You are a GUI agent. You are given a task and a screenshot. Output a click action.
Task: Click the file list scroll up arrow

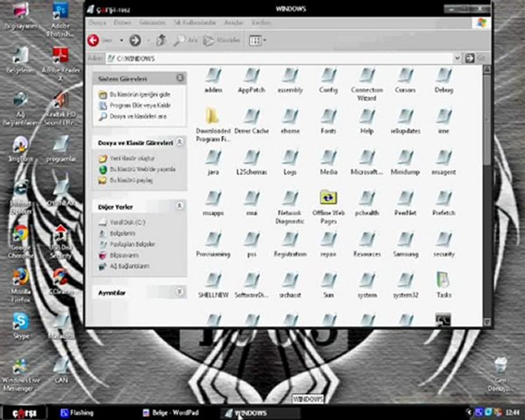pyautogui.click(x=487, y=69)
